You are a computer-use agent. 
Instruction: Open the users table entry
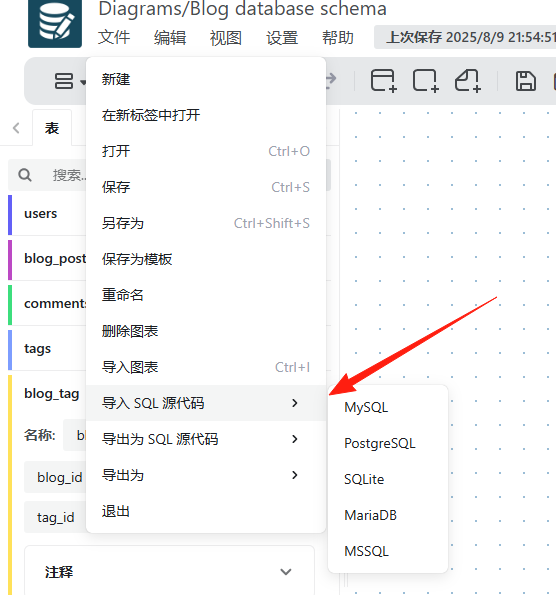[47, 214]
